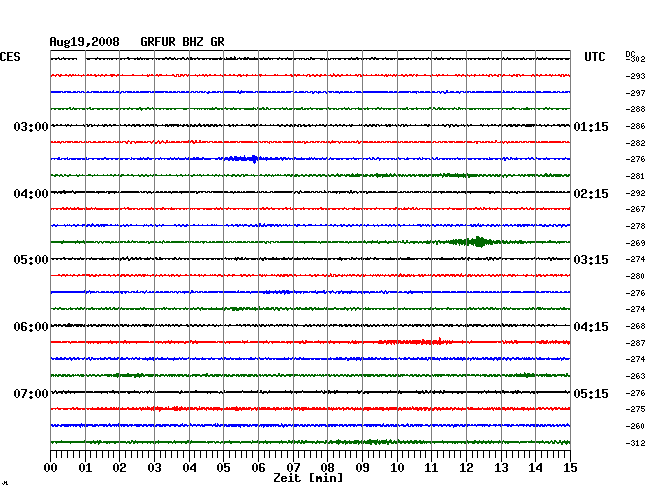Viewport: 650px width, 494px height.
Task: Click the Zeit [min] axis title
Action: tap(308, 478)
